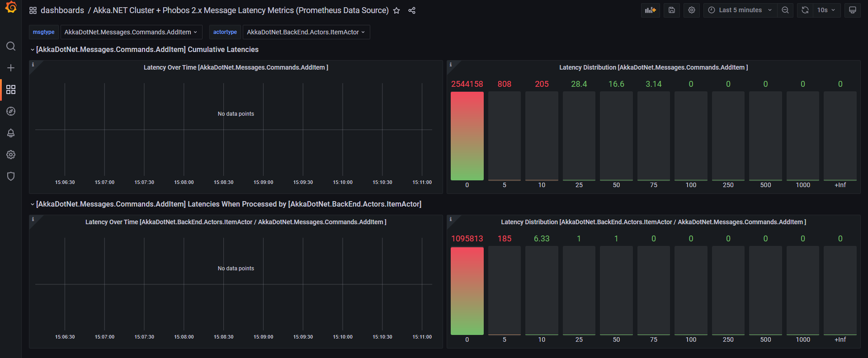The width and height of the screenshot is (868, 358).
Task: Click the Create plus icon in sidebar
Action: [x=11, y=68]
